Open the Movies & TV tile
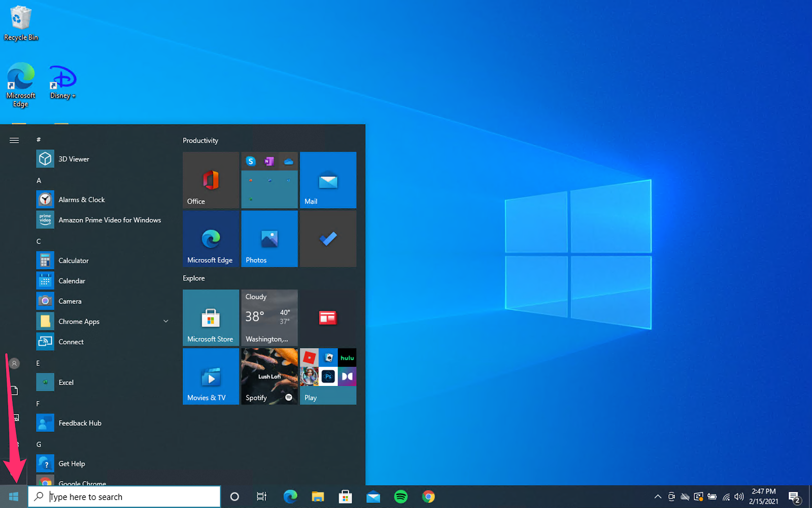The image size is (812, 508). click(x=211, y=376)
